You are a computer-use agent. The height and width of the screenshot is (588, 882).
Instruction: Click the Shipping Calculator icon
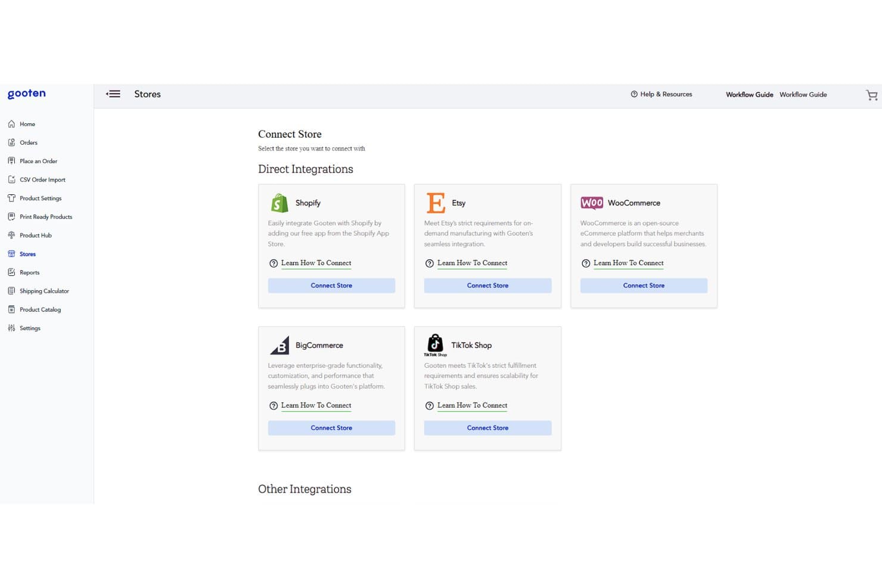click(x=11, y=291)
